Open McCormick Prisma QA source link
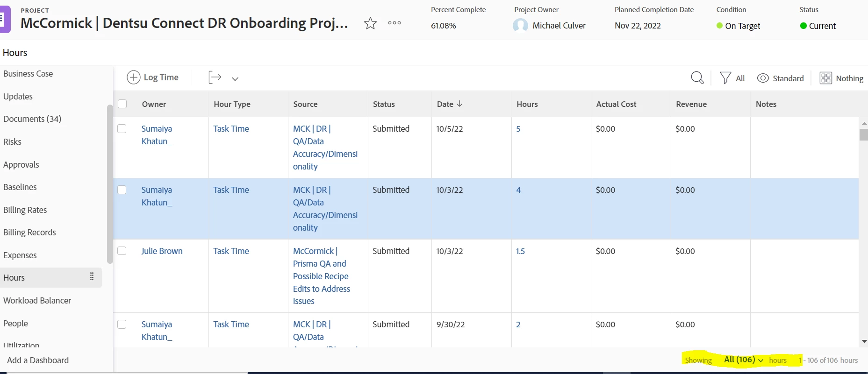This screenshot has width=868, height=374. [321, 276]
